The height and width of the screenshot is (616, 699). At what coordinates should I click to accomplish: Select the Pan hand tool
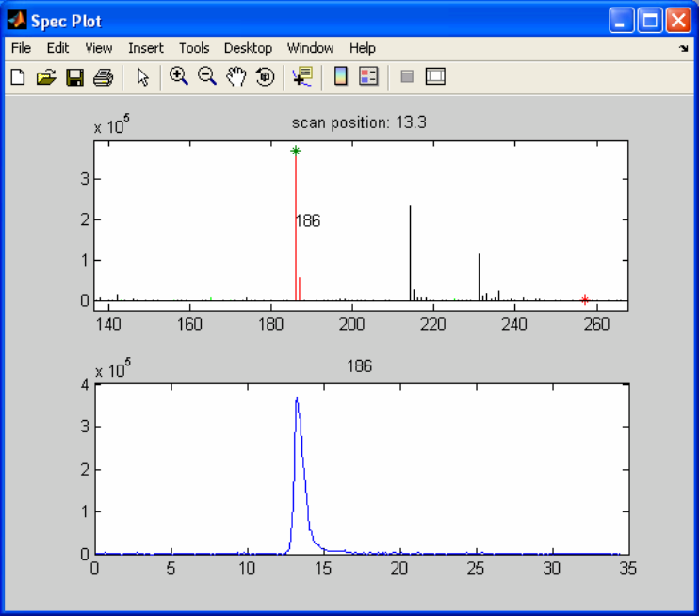[x=236, y=76]
